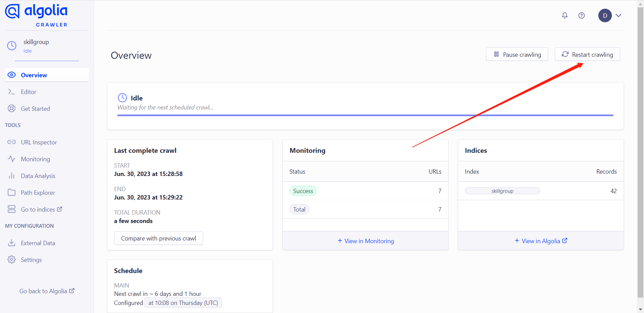Click the Overview eye icon
Image resolution: width=644 pixels, height=313 pixels.
[x=12, y=75]
